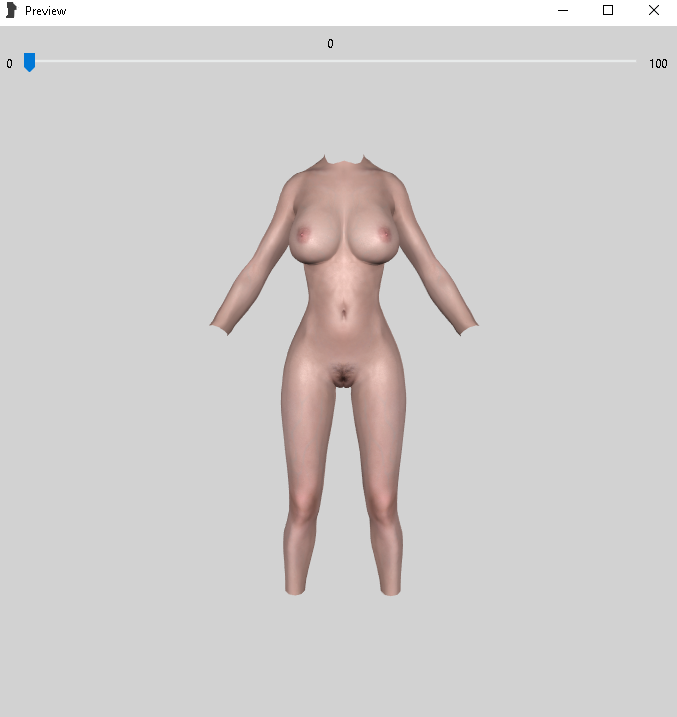Screen dimensions: 677x717
Task: Click the slider track beneath the value label
Action: [x=330, y=61]
